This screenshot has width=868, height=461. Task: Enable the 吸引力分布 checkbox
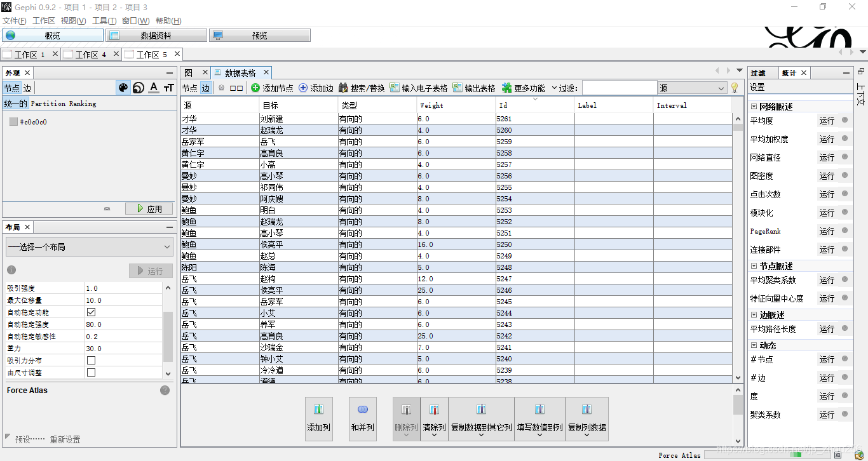tap(91, 361)
